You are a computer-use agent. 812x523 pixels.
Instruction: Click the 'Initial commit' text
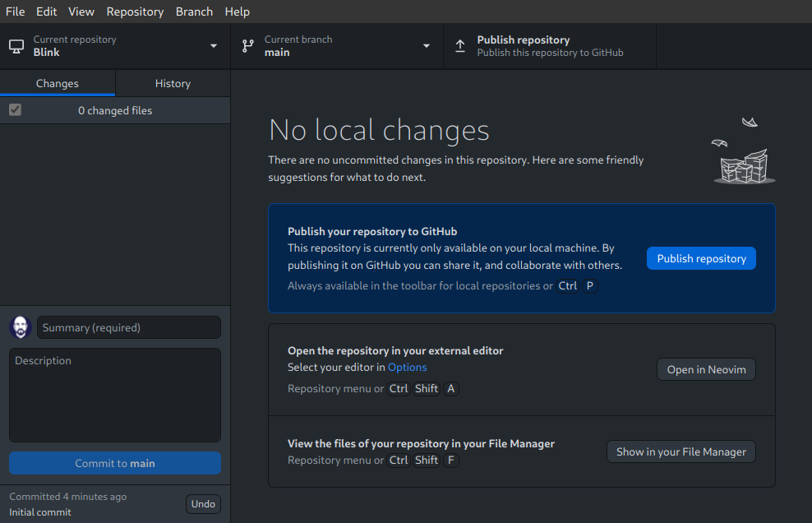[x=40, y=512]
